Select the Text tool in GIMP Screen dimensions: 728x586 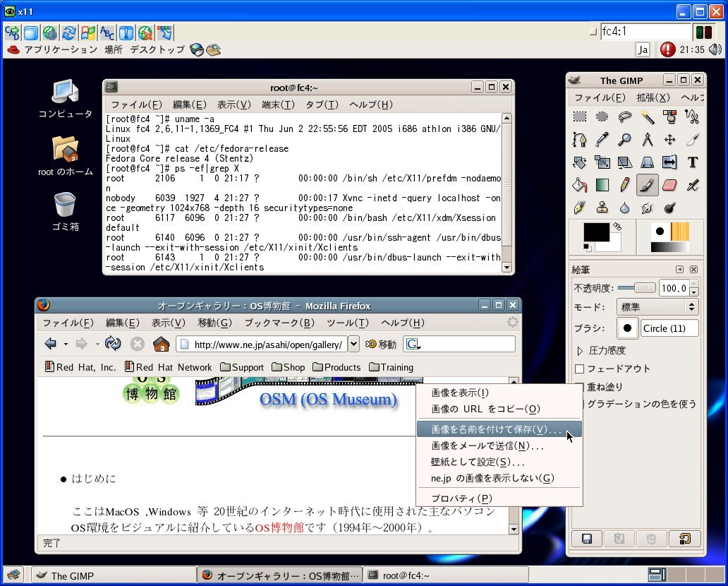tap(692, 162)
